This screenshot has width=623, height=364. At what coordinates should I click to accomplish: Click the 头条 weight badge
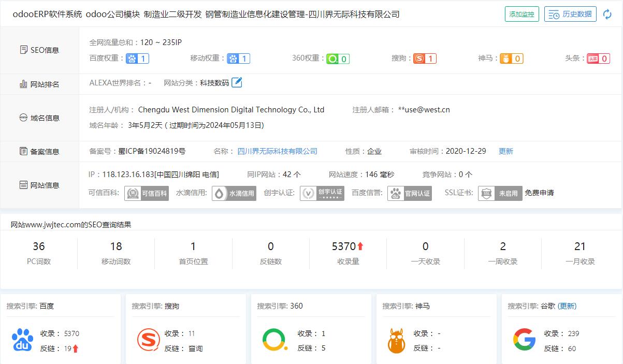point(598,59)
